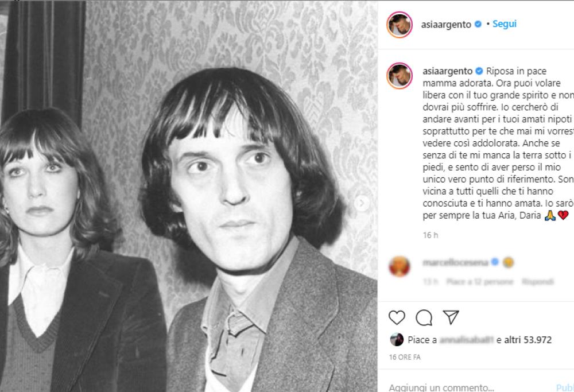The width and height of the screenshot is (574, 392).
Task: Click the '16 h' caption timestamp
Action: pos(429,235)
